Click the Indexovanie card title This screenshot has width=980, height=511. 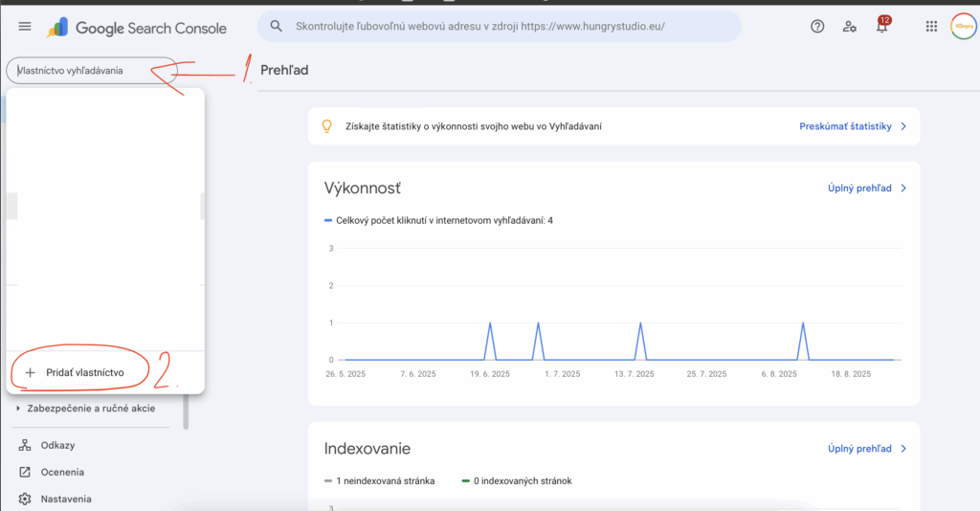click(x=367, y=449)
